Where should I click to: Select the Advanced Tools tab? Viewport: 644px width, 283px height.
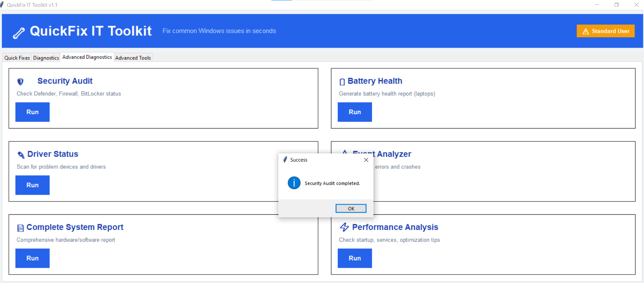tap(133, 58)
